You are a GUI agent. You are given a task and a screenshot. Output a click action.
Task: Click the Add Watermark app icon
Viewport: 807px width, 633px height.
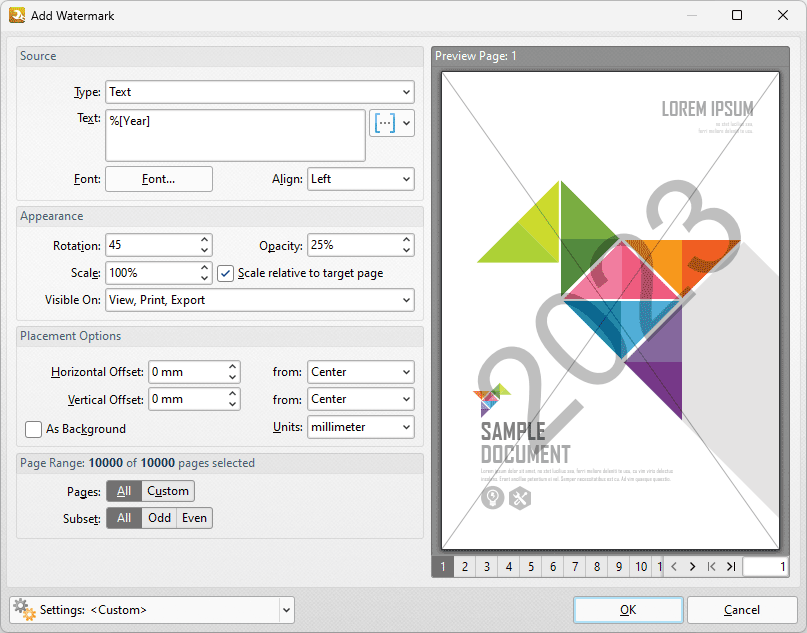tap(17, 15)
